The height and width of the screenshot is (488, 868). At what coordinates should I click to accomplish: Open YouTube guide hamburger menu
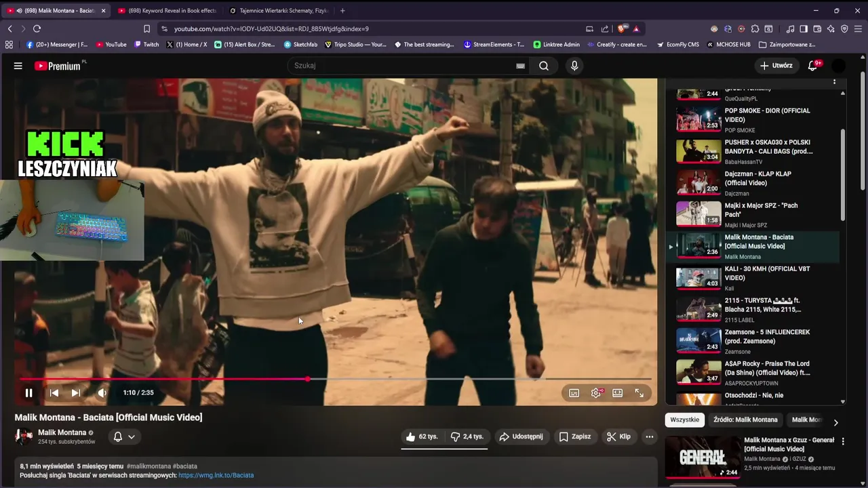pyautogui.click(x=18, y=66)
